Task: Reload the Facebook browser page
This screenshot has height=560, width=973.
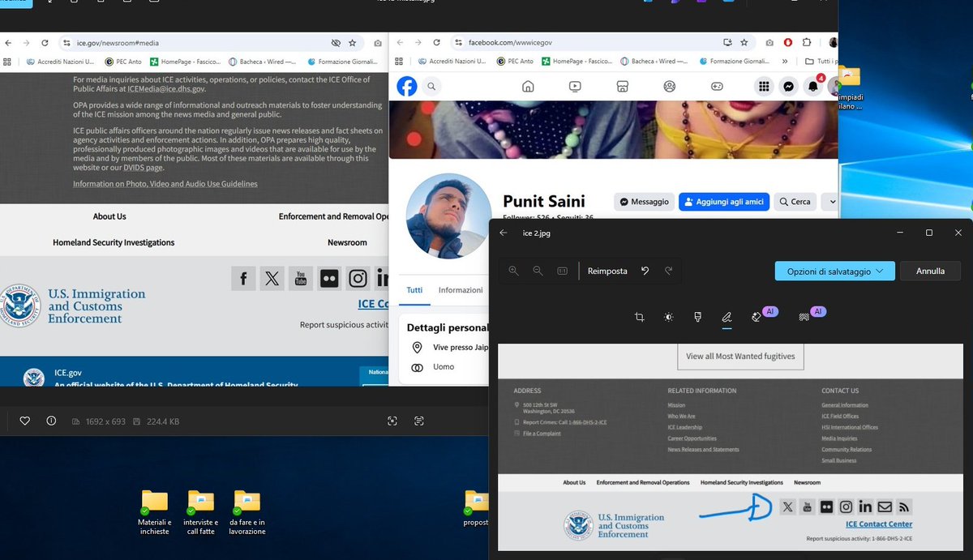Action: (x=436, y=42)
